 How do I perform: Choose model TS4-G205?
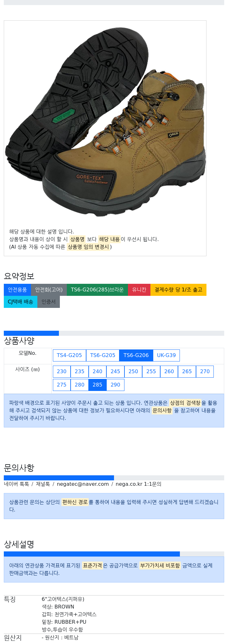[x=69, y=355]
